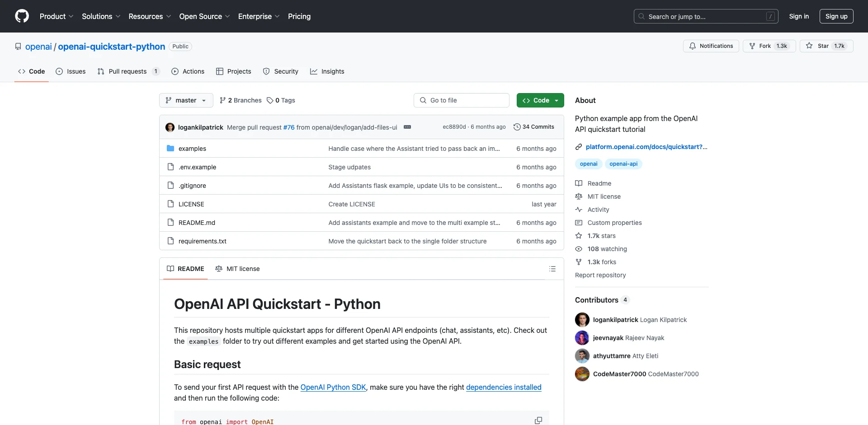Click the star icon beside 1.7k stars

[579, 236]
